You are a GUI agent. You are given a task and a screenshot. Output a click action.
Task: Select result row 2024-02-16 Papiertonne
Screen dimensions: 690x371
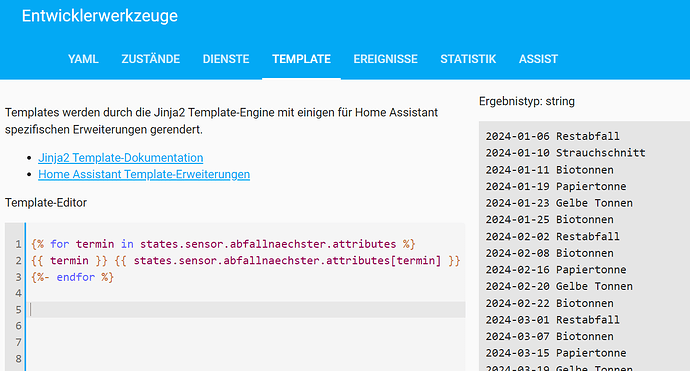pos(556,270)
